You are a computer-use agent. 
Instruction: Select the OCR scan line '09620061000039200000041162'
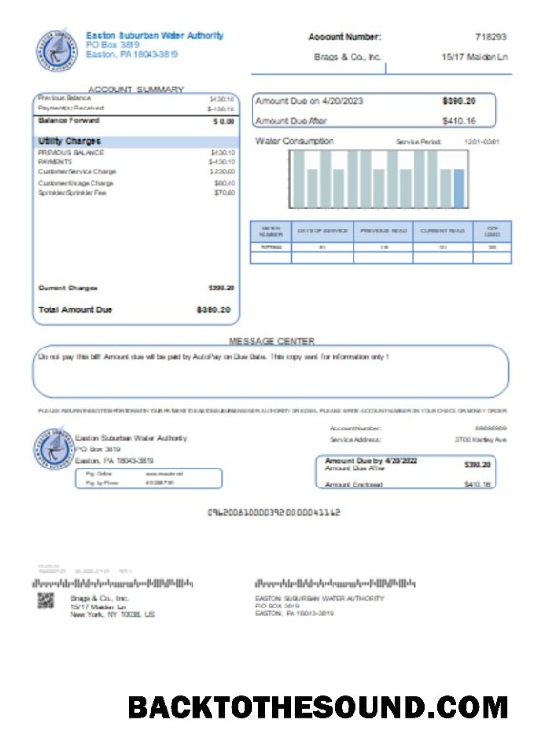coord(274,512)
